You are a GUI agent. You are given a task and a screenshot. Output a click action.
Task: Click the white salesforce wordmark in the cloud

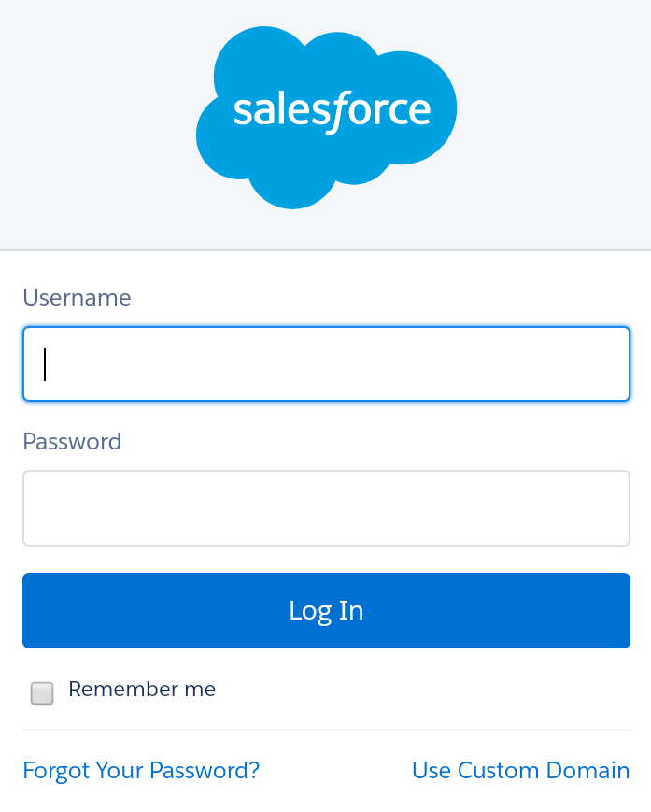[x=332, y=111]
